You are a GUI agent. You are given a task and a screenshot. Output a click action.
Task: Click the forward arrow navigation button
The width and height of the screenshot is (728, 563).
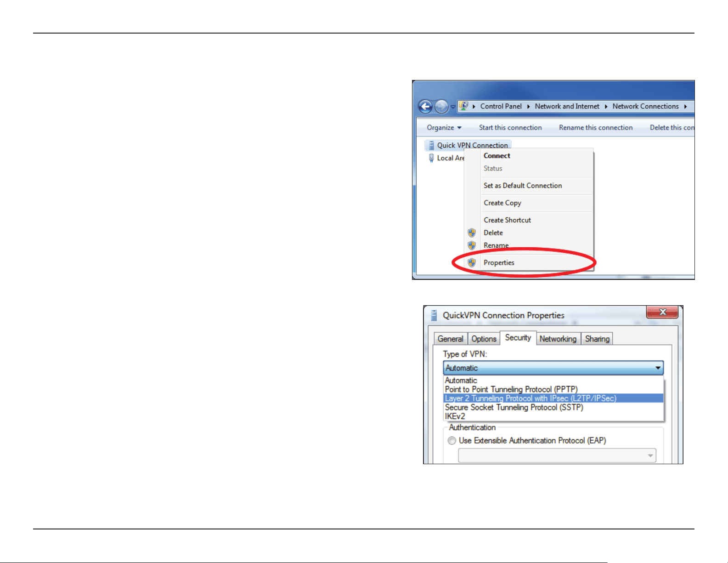click(441, 107)
